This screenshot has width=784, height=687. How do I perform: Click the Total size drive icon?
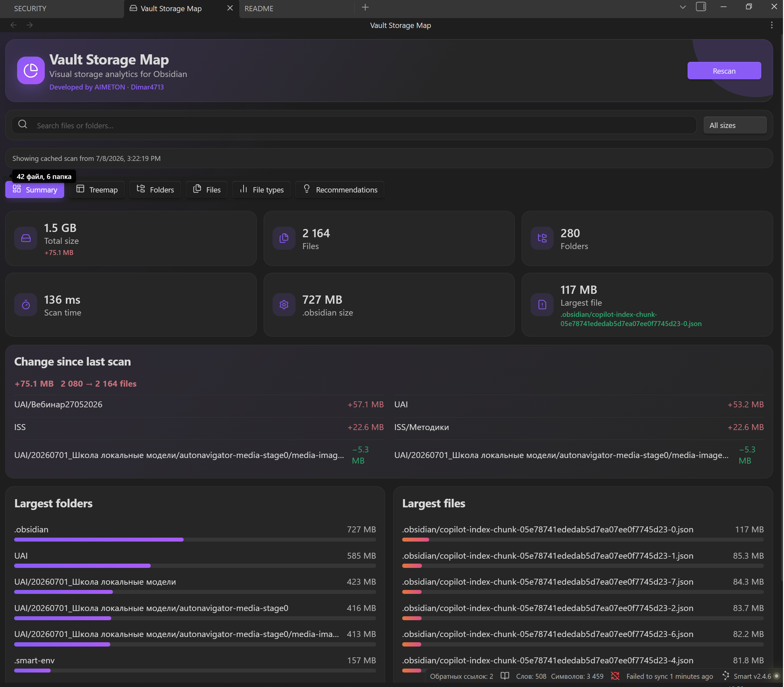tap(26, 239)
